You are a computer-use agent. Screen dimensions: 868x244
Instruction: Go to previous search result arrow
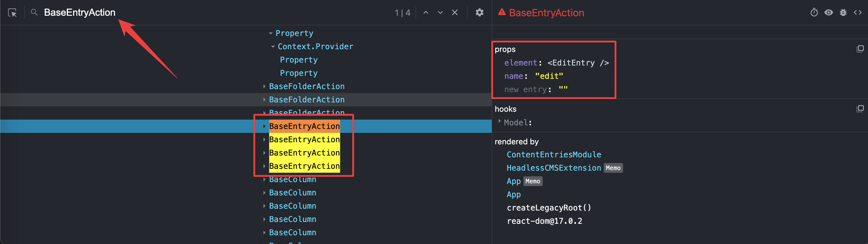click(426, 13)
